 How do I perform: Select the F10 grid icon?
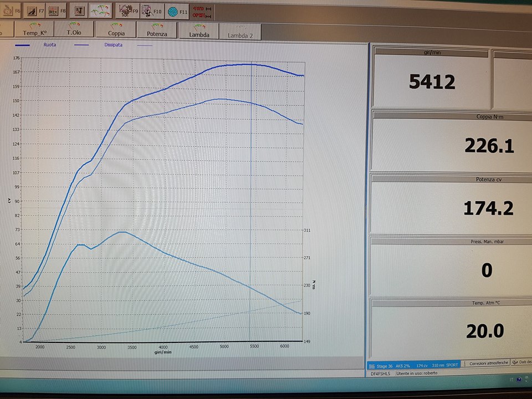point(151,11)
